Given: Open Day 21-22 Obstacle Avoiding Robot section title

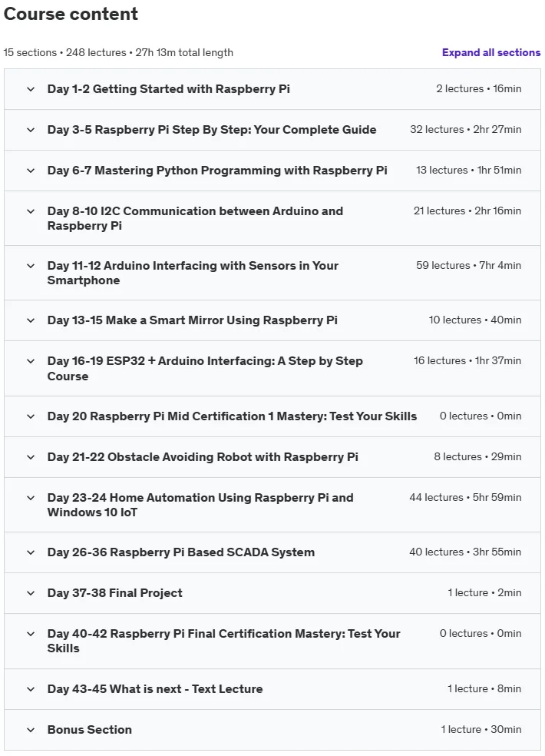Looking at the screenshot, I should (203, 457).
